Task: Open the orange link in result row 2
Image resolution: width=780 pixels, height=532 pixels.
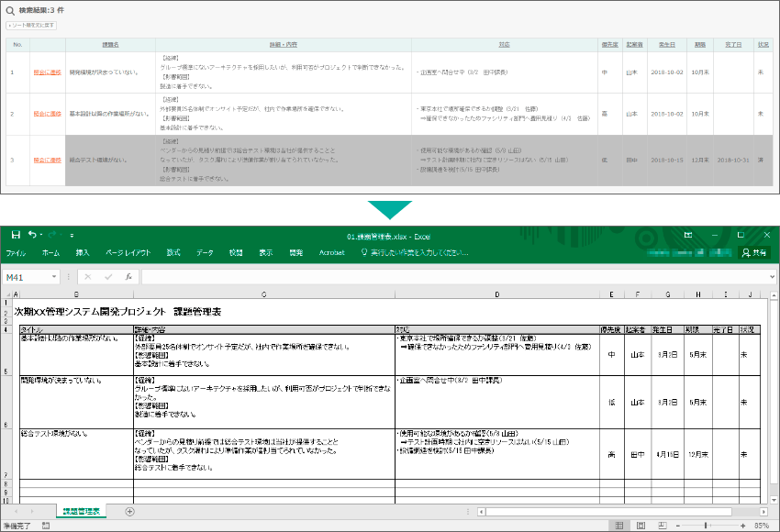Action: (x=47, y=114)
